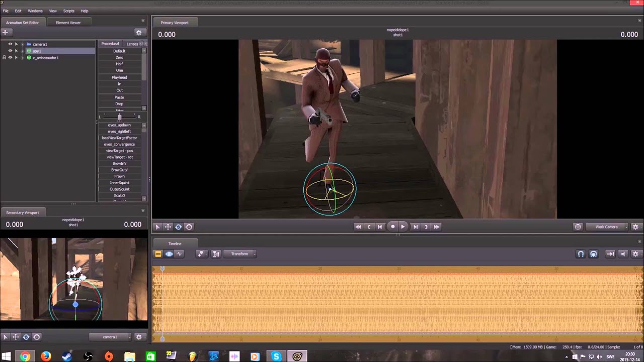This screenshot has height=362, width=644.
Task: Activate the rotate tool in primary viewport
Action: [179, 227]
